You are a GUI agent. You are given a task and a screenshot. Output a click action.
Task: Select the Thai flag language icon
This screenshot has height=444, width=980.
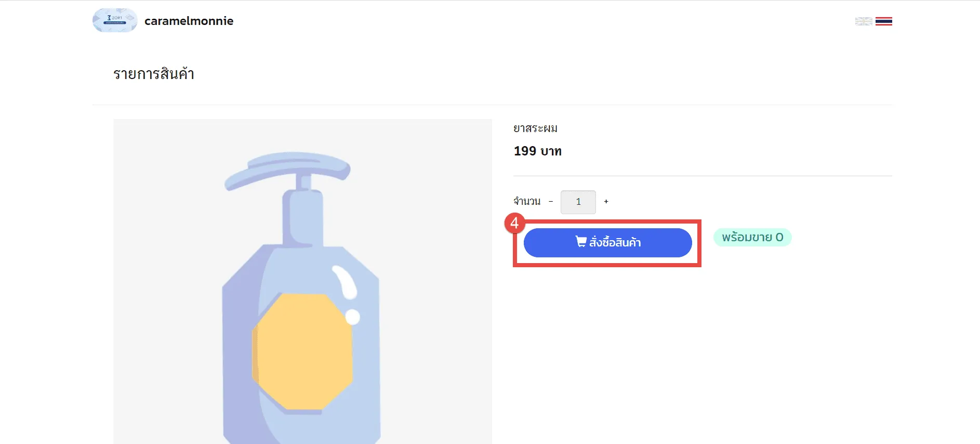[883, 21]
